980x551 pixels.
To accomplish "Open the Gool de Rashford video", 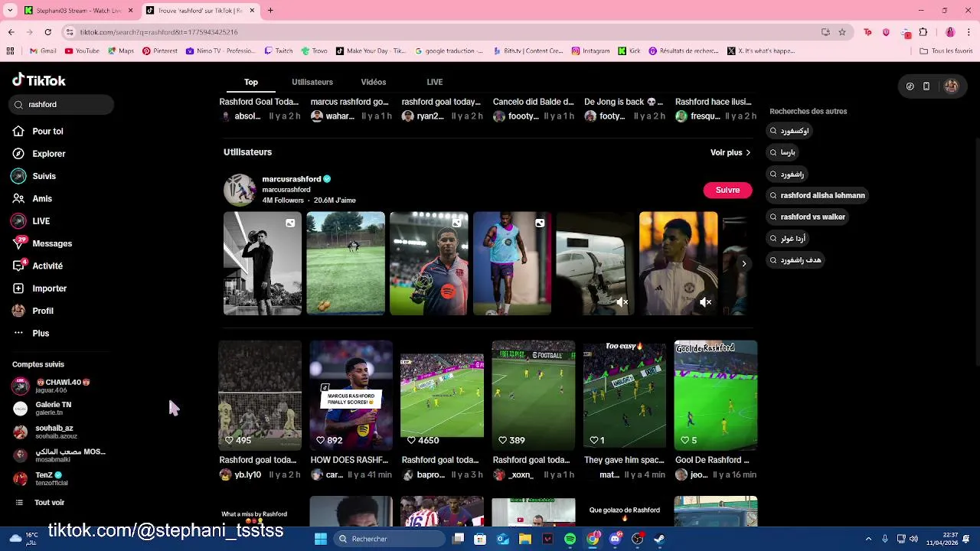I will (x=715, y=395).
